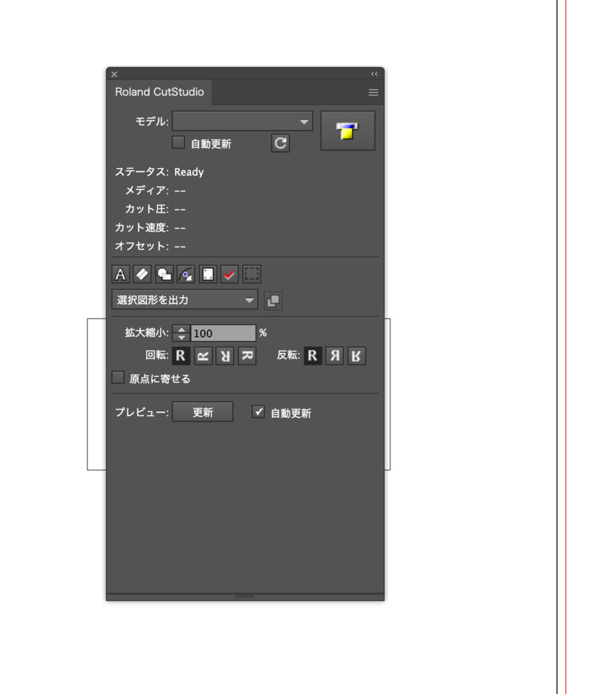Click the crop marks sheet icon
616x694 pixels.
click(208, 274)
